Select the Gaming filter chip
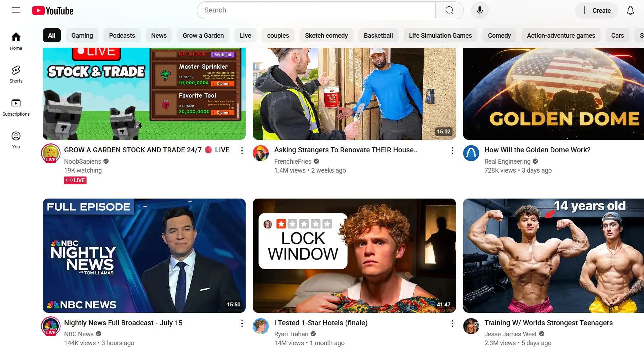 click(x=82, y=35)
